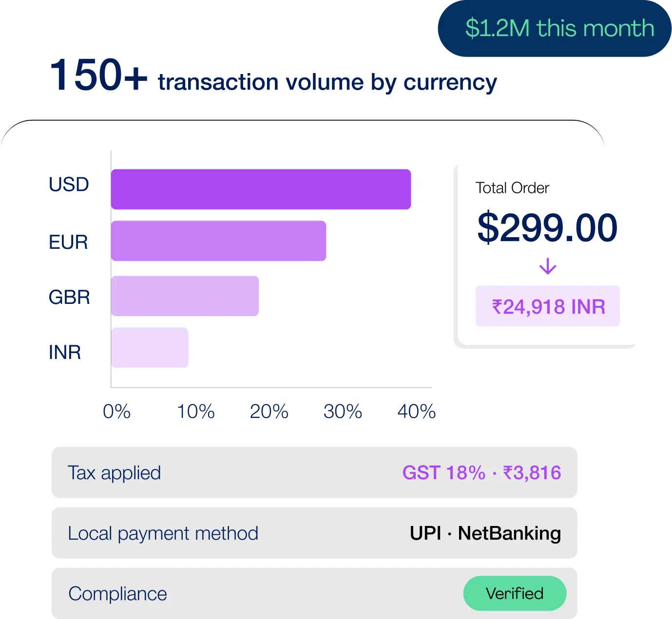Click the 20% axis tick label

tap(269, 412)
